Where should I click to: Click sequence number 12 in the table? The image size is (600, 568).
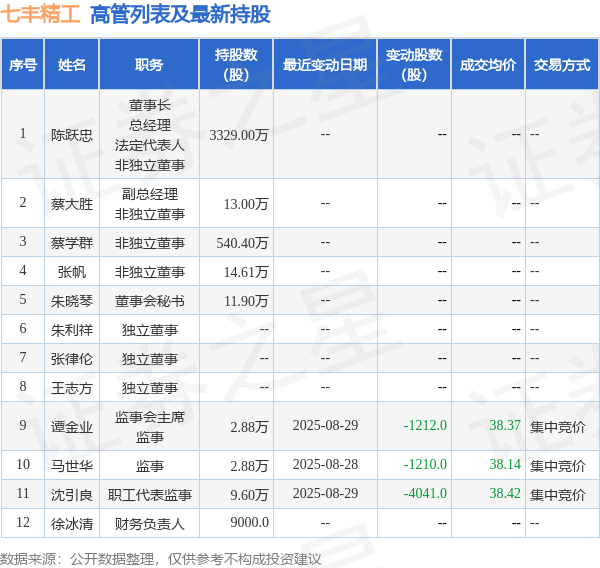23,522
